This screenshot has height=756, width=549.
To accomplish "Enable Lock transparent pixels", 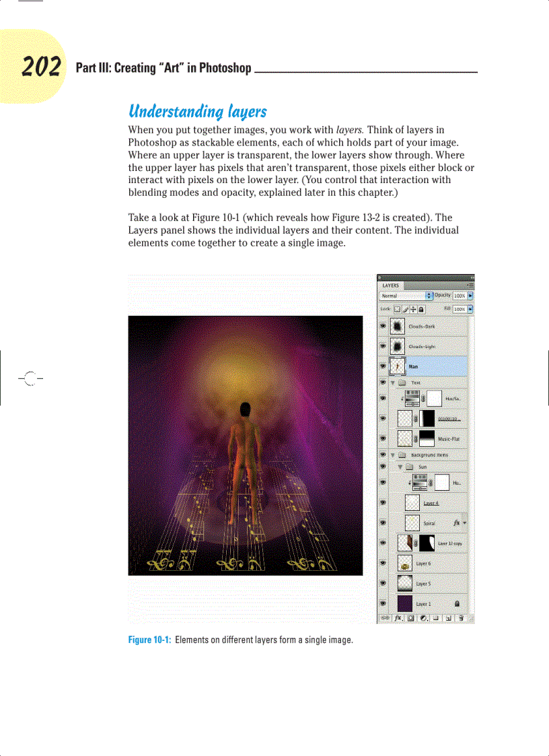I will [x=396, y=309].
